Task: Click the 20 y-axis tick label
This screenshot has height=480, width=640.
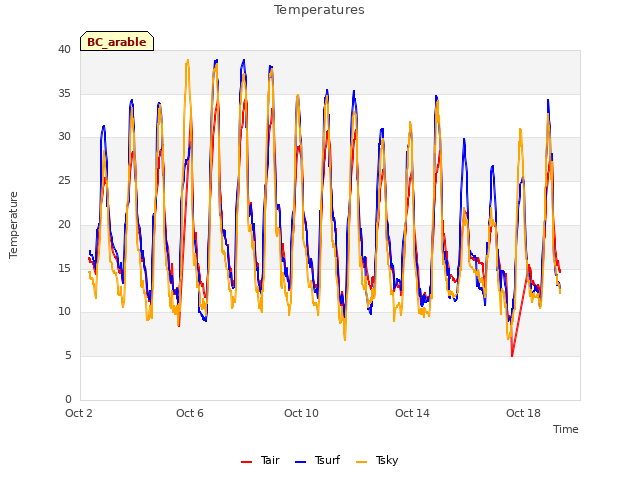Action: [64, 224]
